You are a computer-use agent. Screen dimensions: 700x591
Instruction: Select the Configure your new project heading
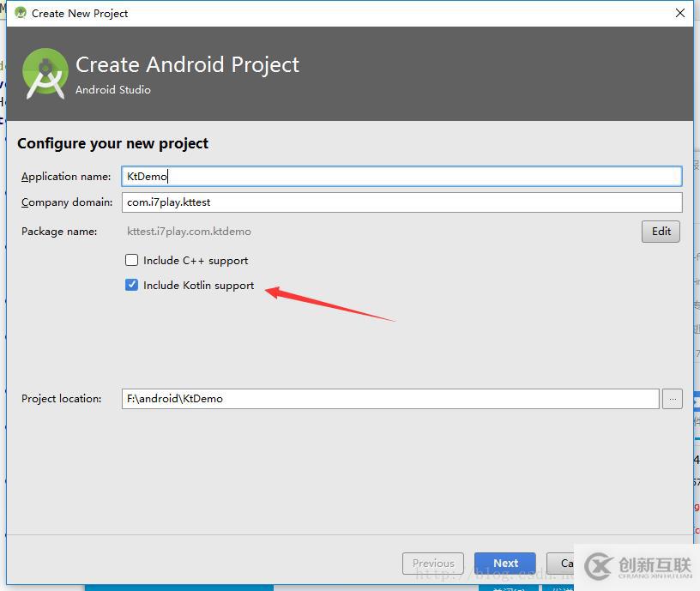coord(112,143)
